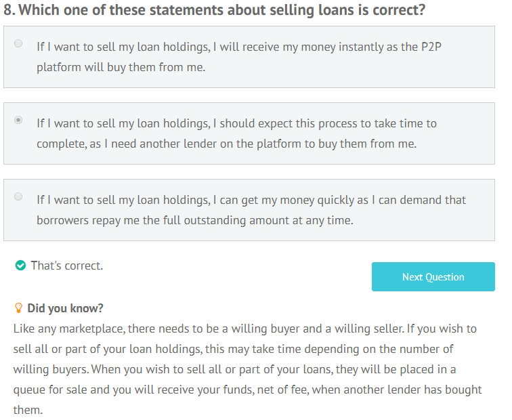The width and height of the screenshot is (512, 420).
Task: Click the That's correct feedback text
Action: point(66,266)
